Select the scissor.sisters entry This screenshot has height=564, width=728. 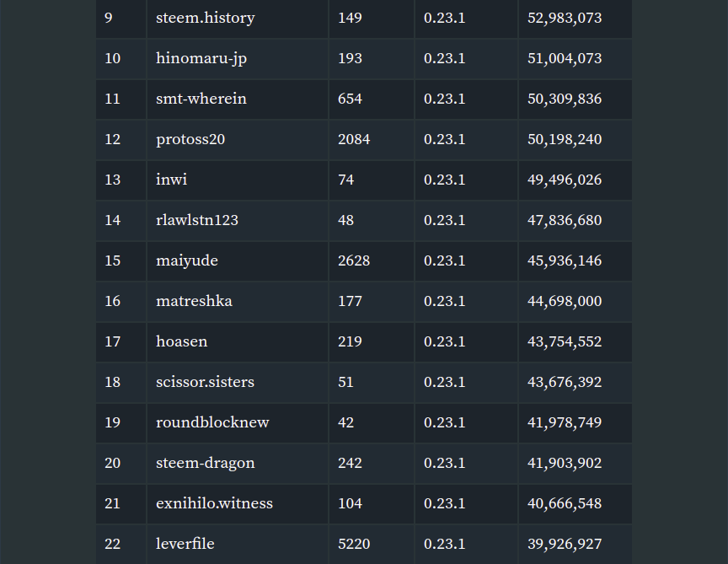[x=206, y=382]
